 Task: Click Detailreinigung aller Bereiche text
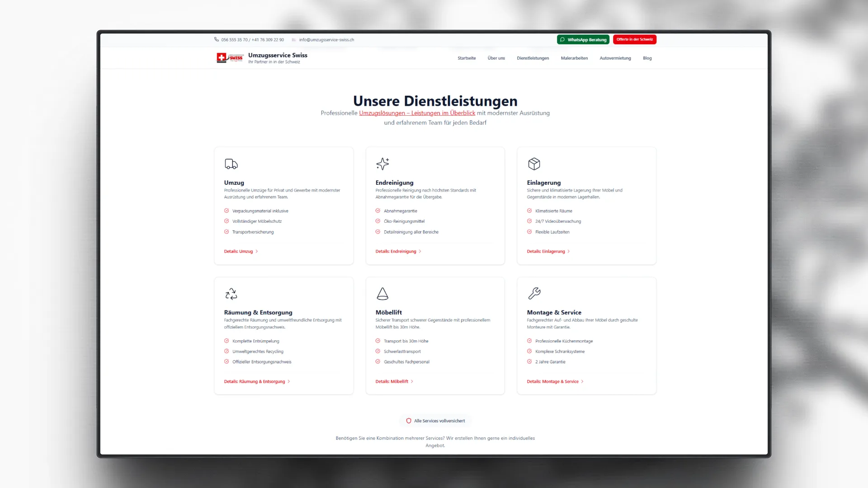[x=411, y=232]
